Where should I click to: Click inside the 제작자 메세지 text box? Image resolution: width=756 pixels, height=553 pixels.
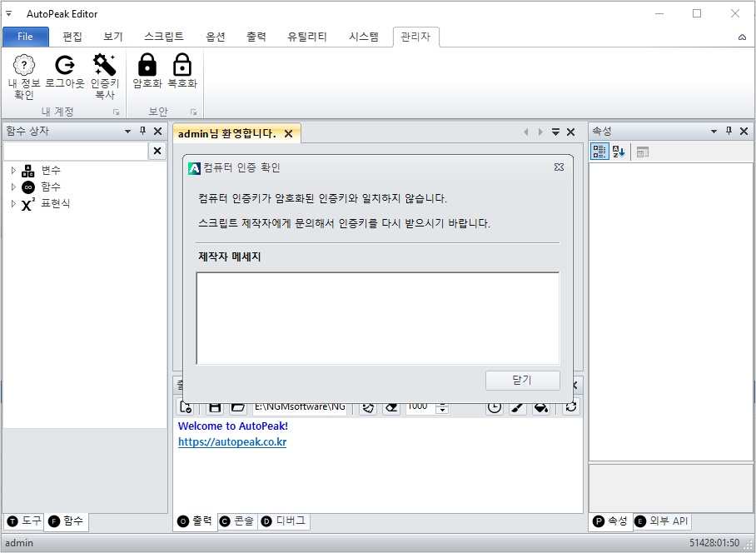[x=377, y=318]
